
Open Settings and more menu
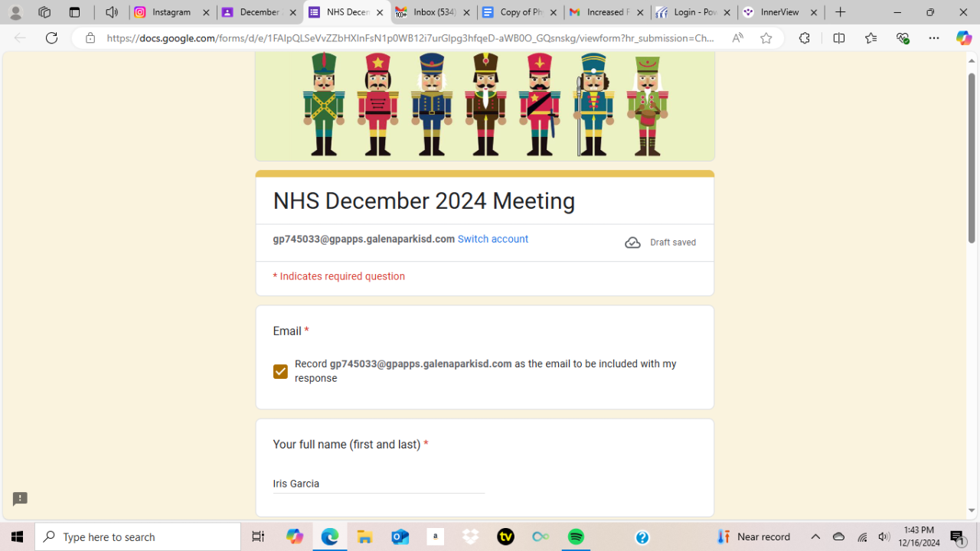(934, 38)
